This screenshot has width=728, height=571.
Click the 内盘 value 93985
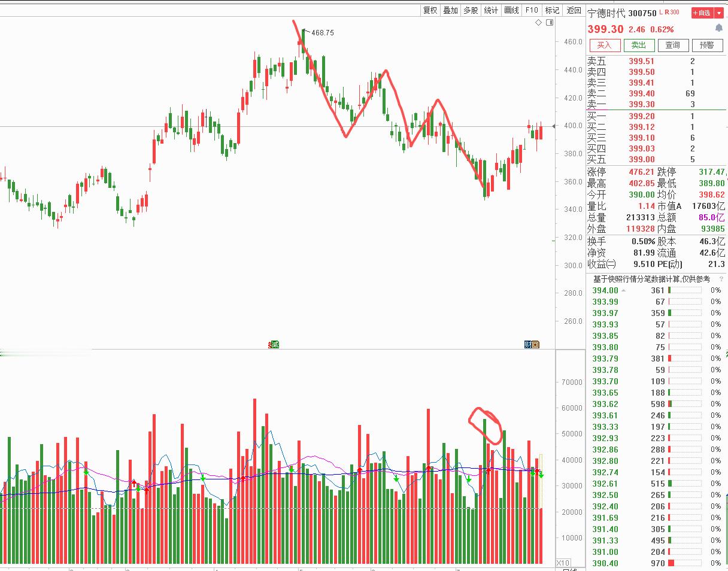click(712, 229)
